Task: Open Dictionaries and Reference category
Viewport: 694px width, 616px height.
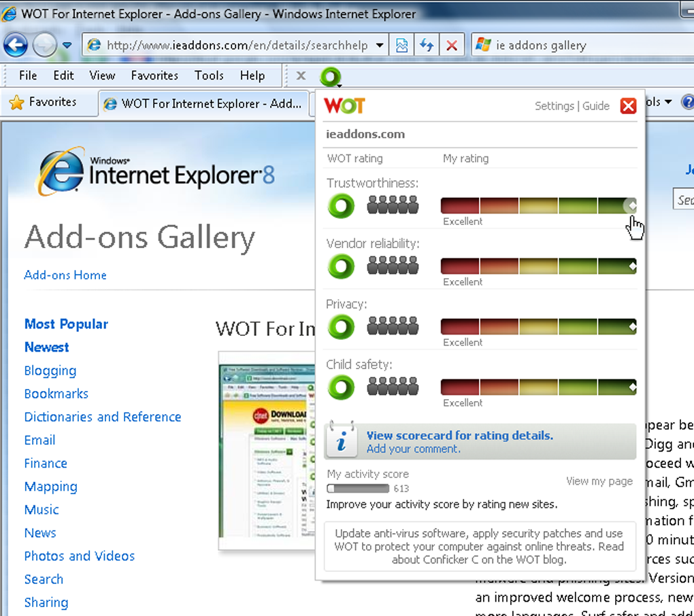Action: pos(103,417)
